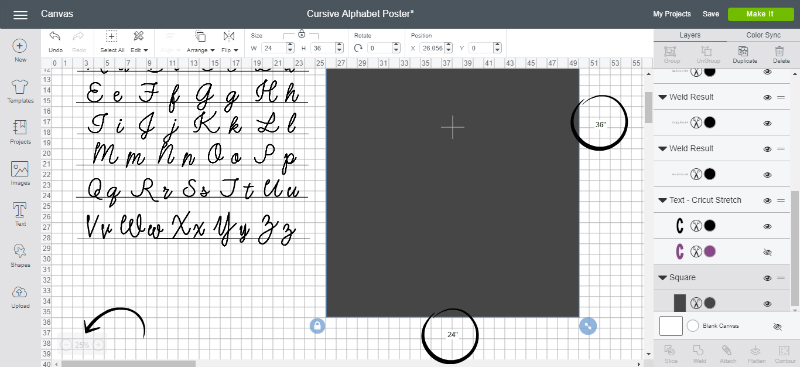Click the Group icon in Layers panel
The width and height of the screenshot is (800, 367).
tap(670, 51)
